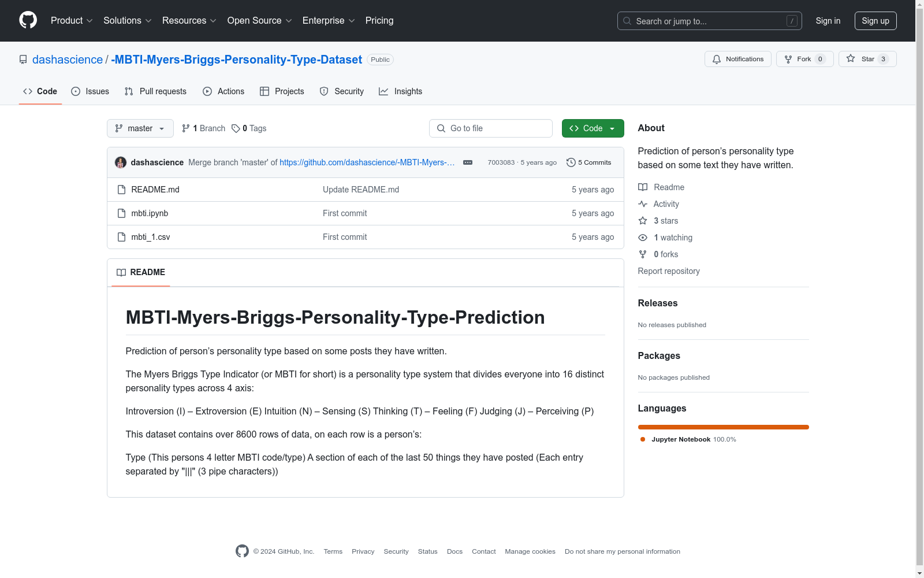Open the master branch selector
Screen dimensions: 924x578
click(140, 128)
